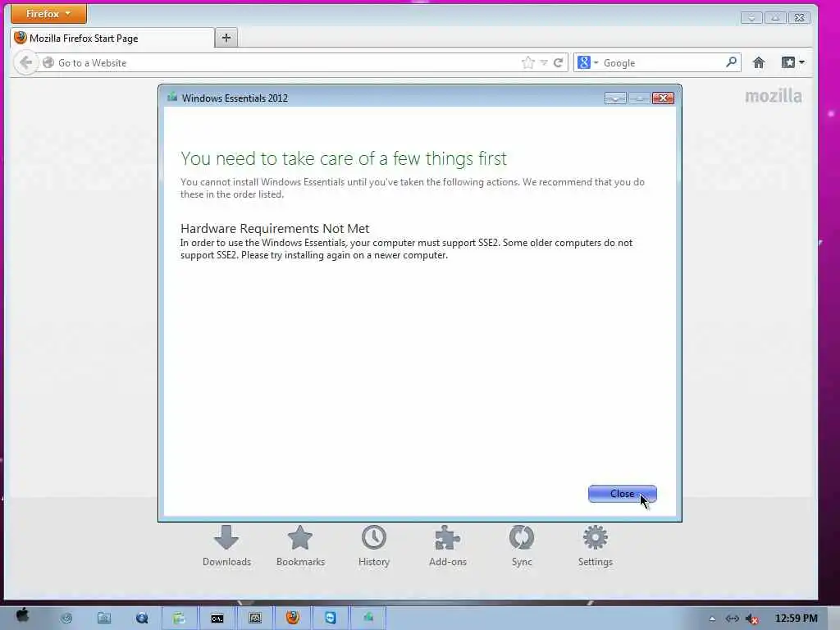Open the Google search engine dropdown
Screen dimensions: 840x630
click(587, 62)
